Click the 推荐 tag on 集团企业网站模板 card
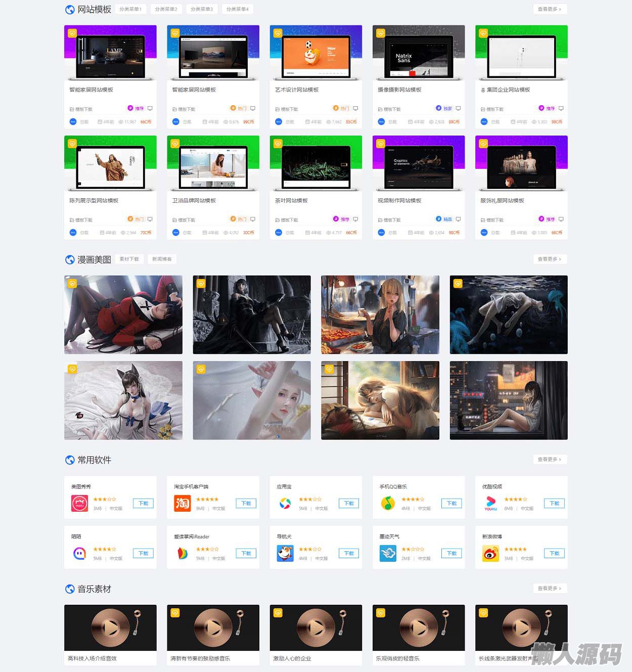632x672 pixels. point(547,108)
